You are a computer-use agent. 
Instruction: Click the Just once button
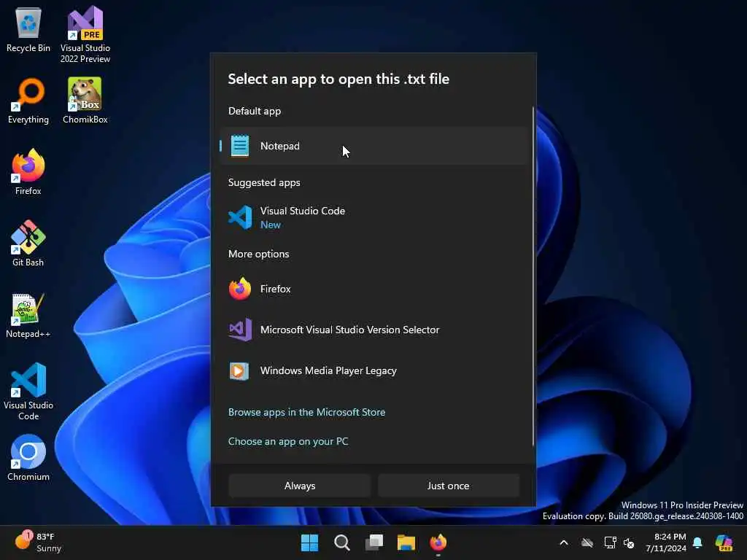(449, 486)
